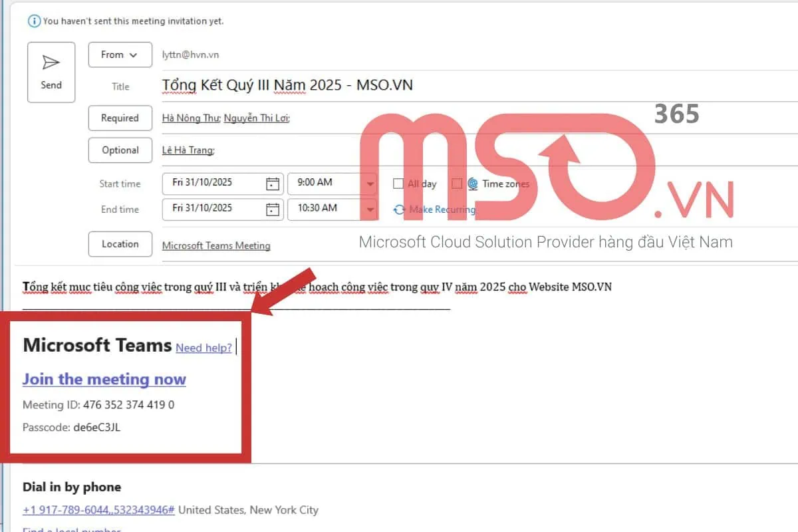Select the Lê Hà Trang optional attendee

tap(188, 150)
